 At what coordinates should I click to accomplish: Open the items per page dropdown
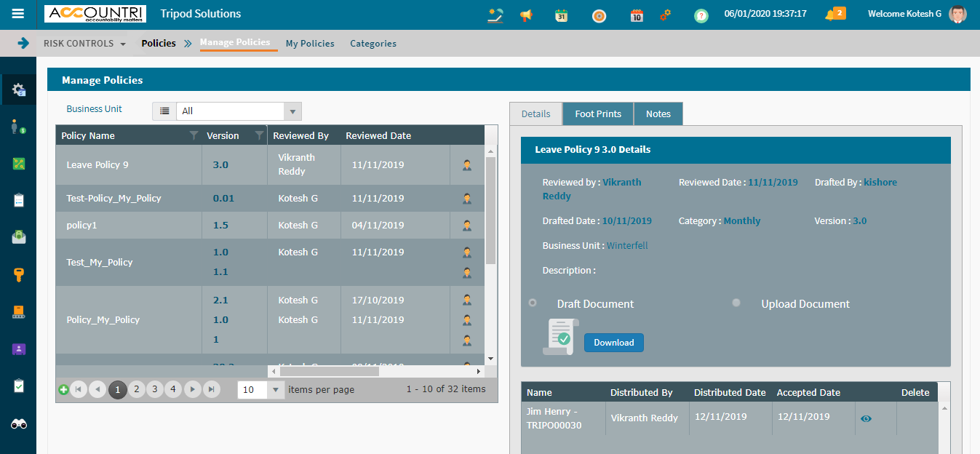(x=276, y=390)
